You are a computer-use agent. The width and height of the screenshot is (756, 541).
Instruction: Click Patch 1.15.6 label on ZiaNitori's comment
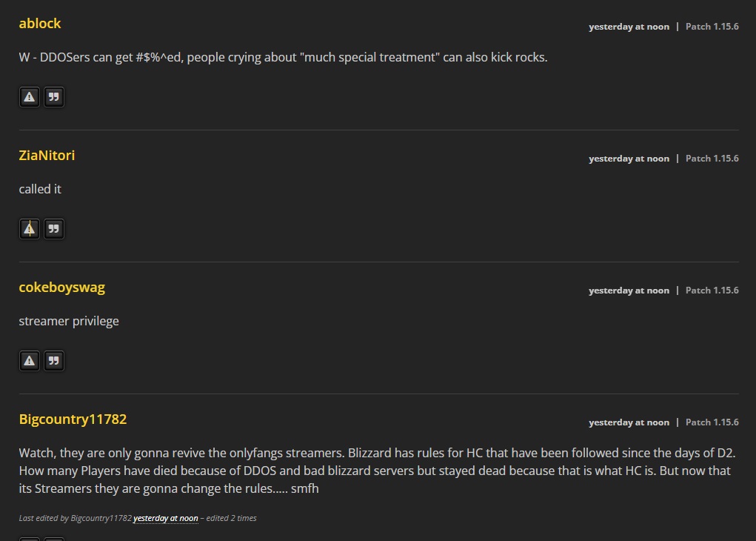pos(712,159)
